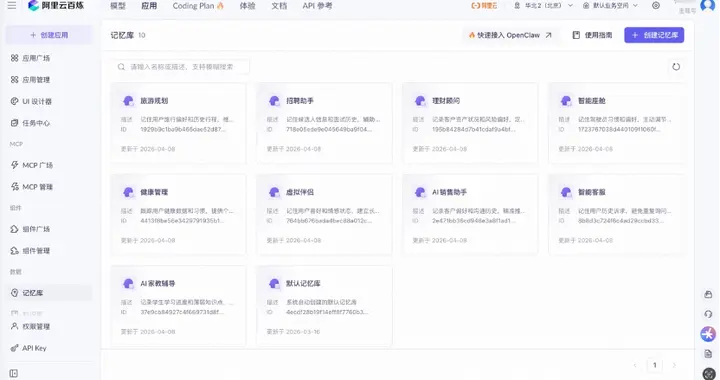The height and width of the screenshot is (380, 720).
Task: Click the previous page arrow
Action: (x=635, y=365)
